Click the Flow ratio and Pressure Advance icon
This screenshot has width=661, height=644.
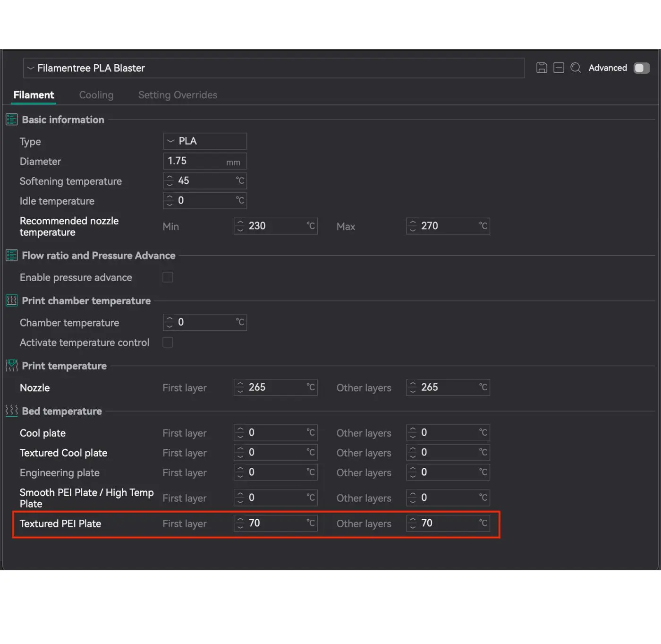point(11,256)
